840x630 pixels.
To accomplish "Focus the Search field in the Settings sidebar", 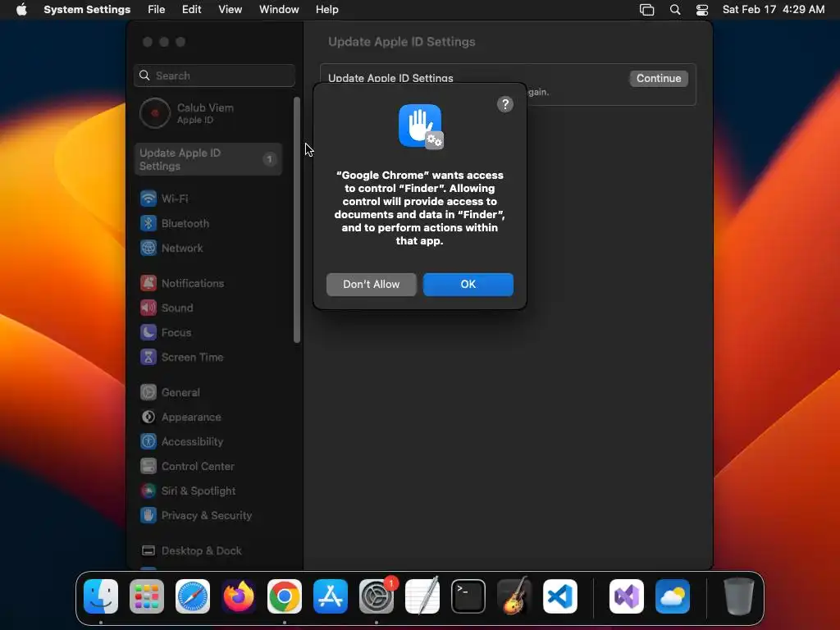I will pos(214,75).
